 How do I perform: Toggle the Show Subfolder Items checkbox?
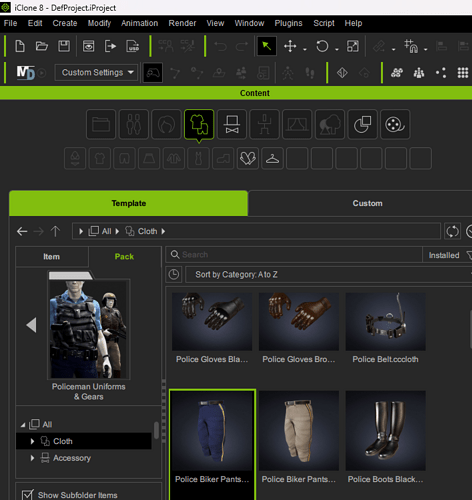pyautogui.click(x=28, y=495)
